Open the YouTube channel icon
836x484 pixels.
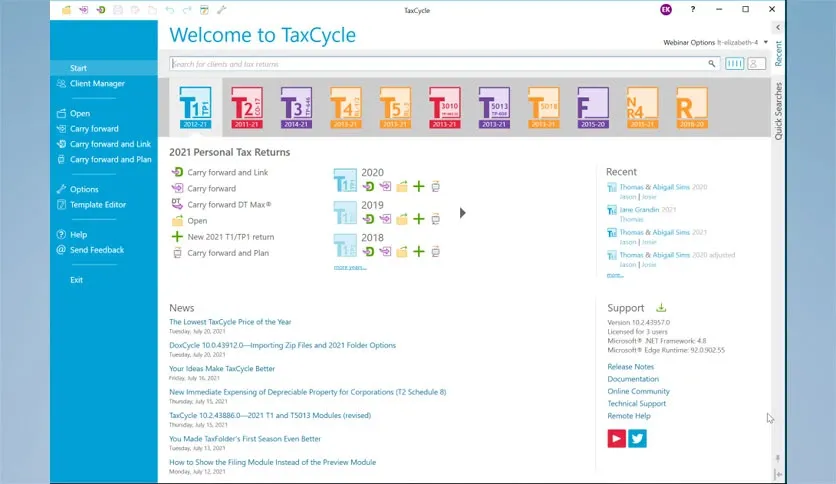click(616, 439)
